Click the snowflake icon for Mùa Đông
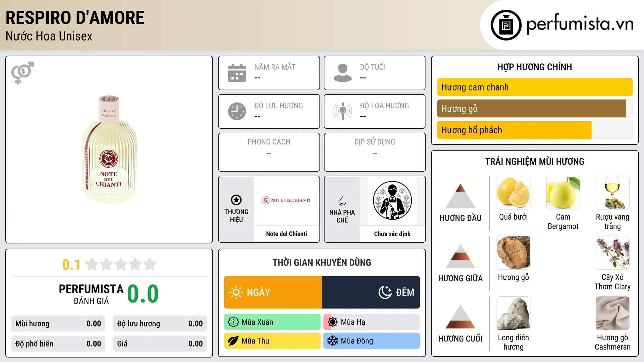 click(333, 341)
